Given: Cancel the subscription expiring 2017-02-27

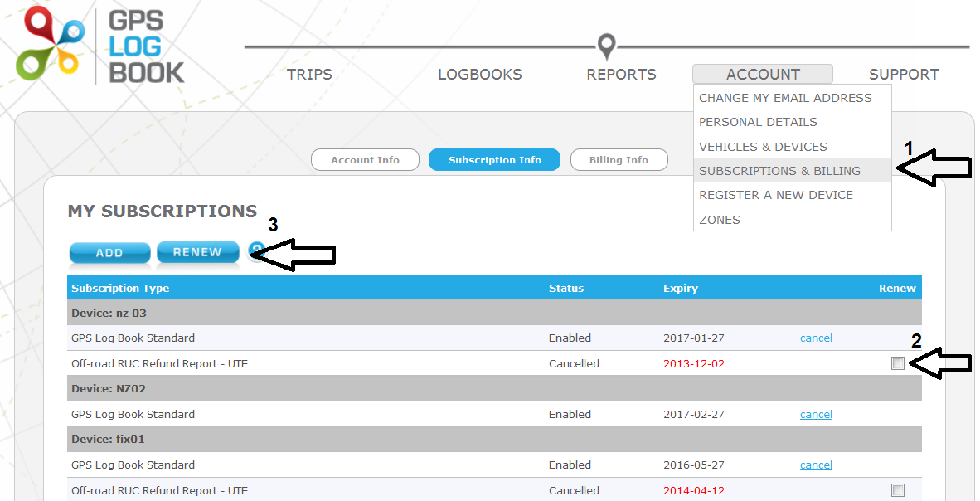Looking at the screenshot, I should click(816, 414).
